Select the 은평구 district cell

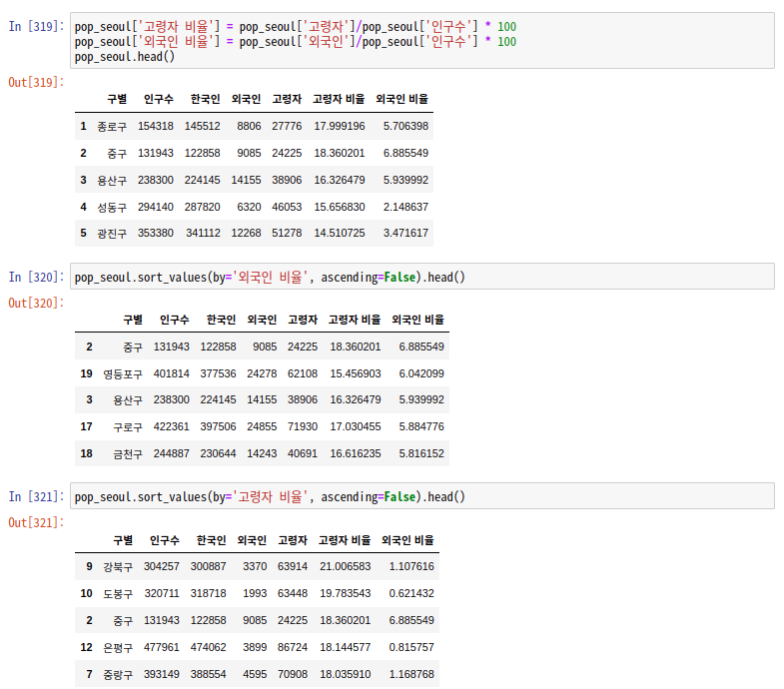[x=118, y=647]
